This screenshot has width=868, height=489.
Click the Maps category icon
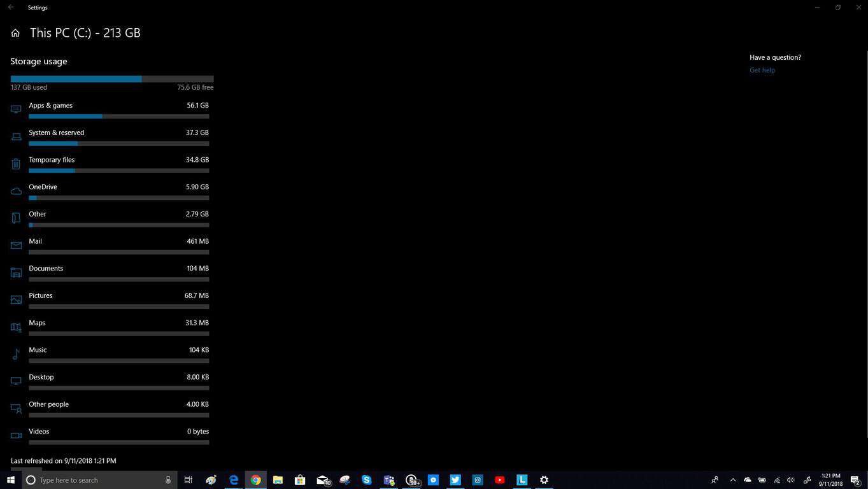tap(16, 327)
